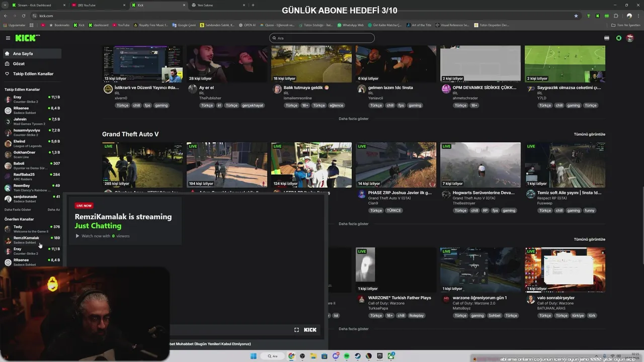This screenshot has width=644, height=362.
Task: Open Spotify from the taskbar
Action: [347, 356]
